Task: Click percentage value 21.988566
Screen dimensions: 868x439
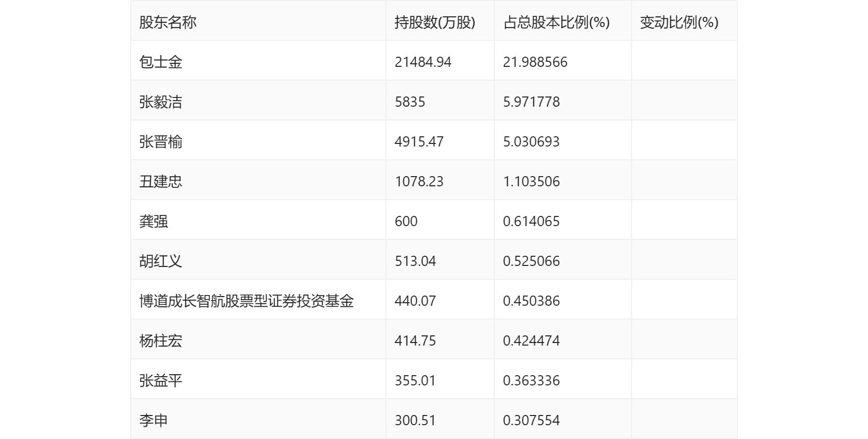Action: coord(536,62)
